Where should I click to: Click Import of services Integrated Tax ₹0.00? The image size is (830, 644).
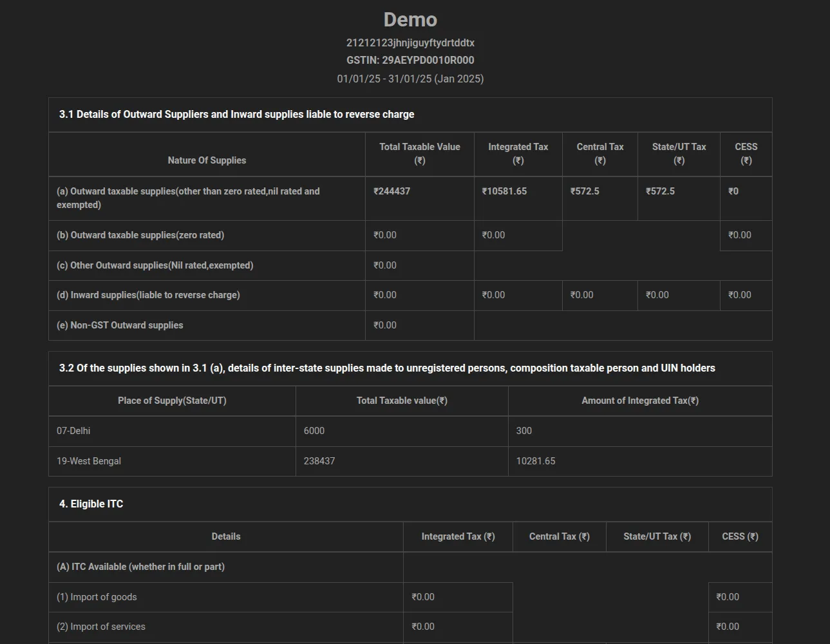[x=423, y=627]
